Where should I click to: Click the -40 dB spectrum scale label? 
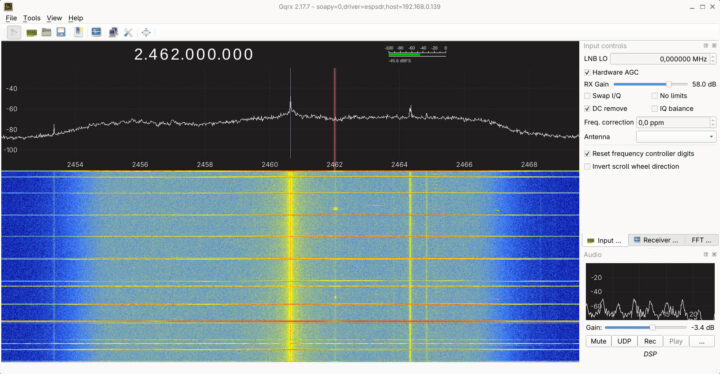click(11, 89)
